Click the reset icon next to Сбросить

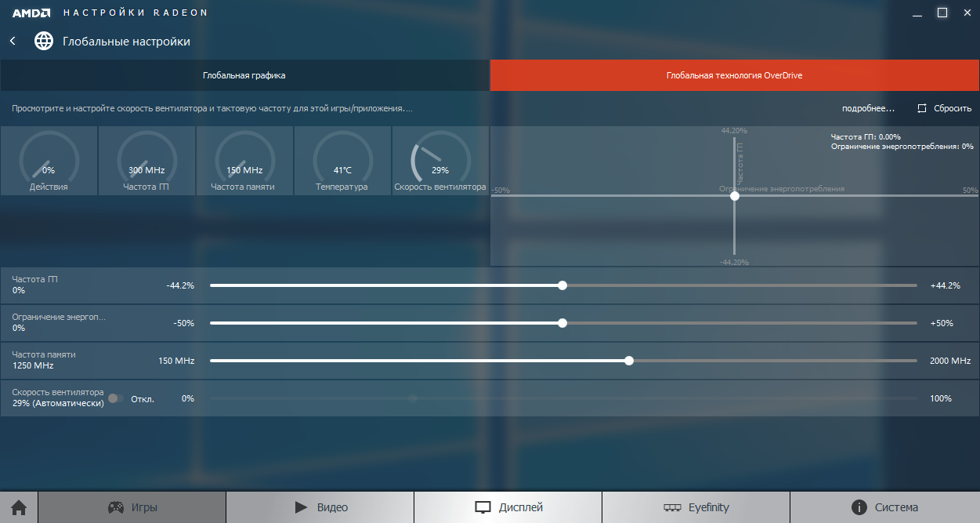point(922,108)
